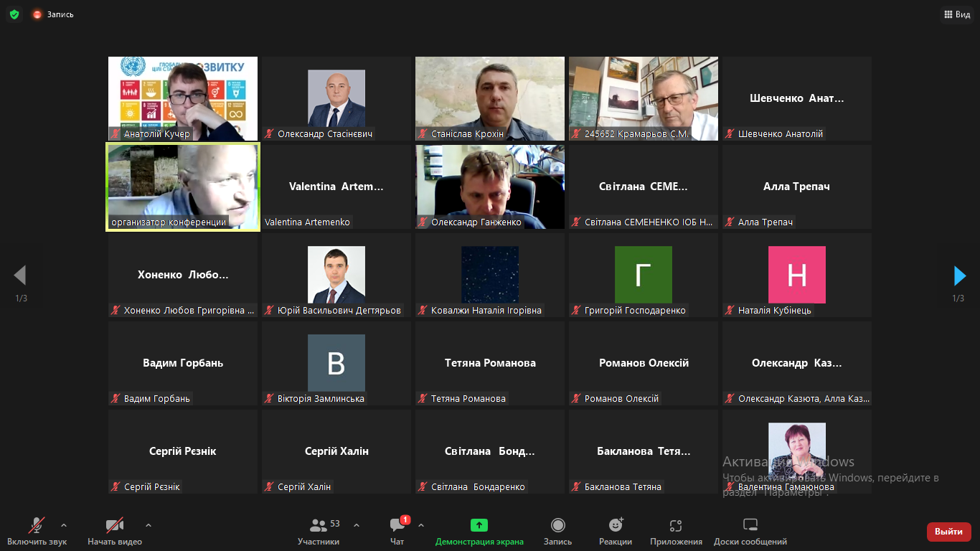
Task: Click 'Олександр Казюта, Алла Каз…' name label
Action: [804, 399]
